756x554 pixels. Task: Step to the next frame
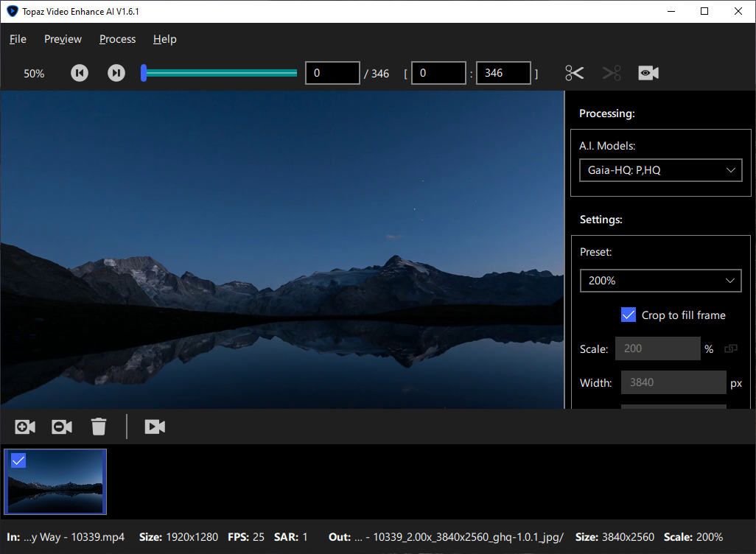116,73
